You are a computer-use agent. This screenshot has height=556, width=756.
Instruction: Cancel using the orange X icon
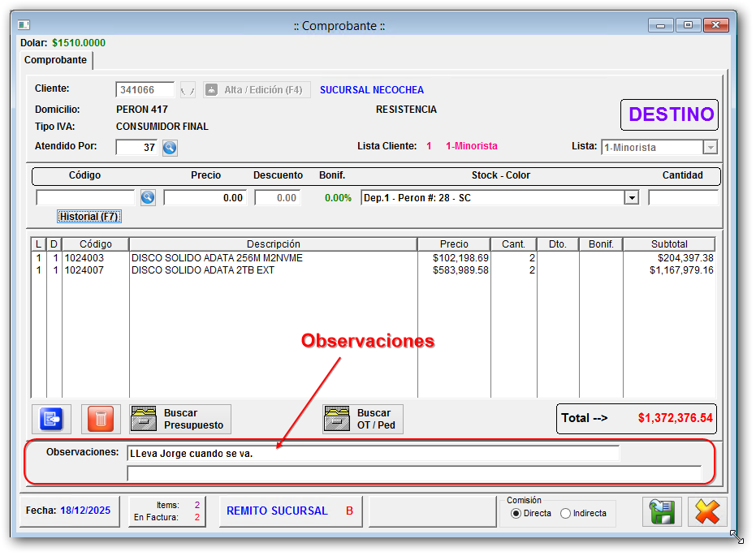707,512
